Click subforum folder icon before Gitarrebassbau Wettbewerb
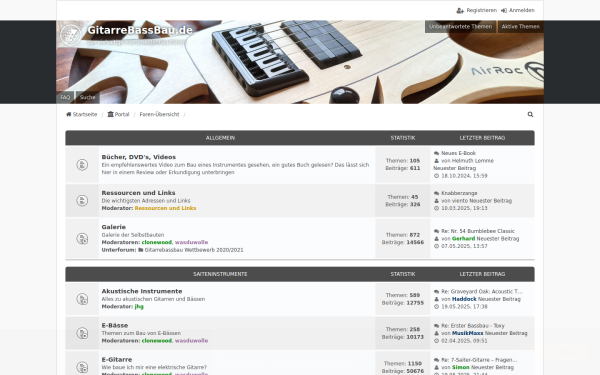 point(141,250)
